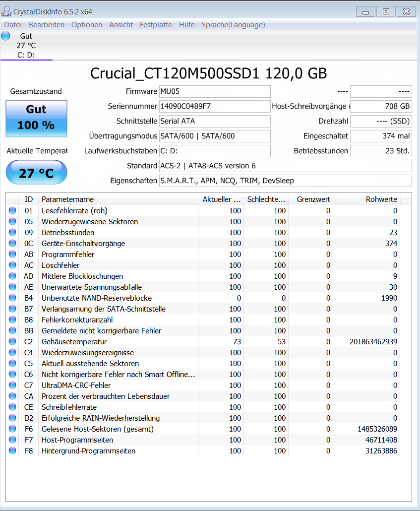Click the 'Mittlere Blocklöschungen' parameter name
The width and height of the screenshot is (420, 511).
pos(82,276)
